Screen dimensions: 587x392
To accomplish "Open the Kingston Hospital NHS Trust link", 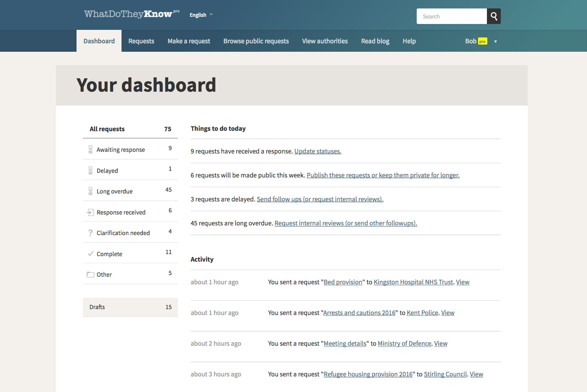I will coord(413,282).
